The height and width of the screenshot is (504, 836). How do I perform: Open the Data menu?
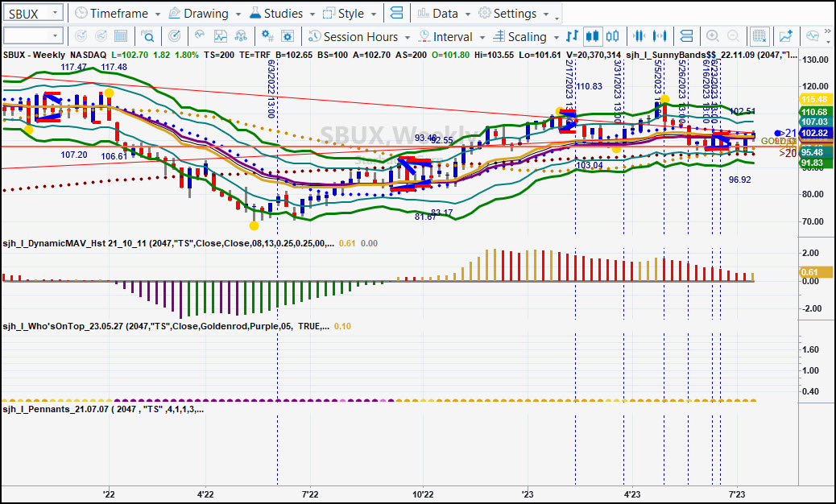click(437, 14)
